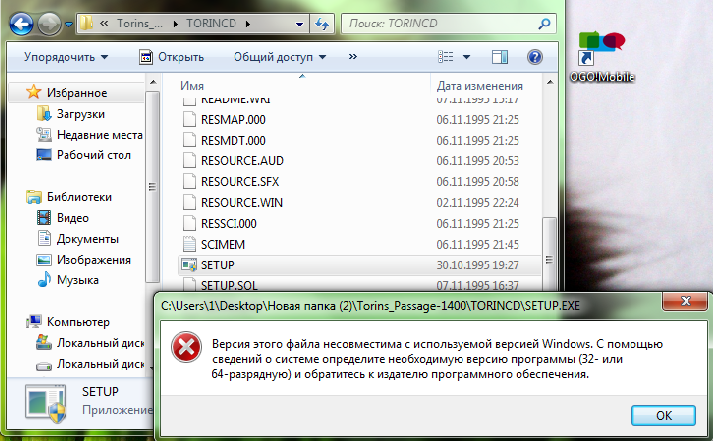
Task: Click date 02.11.1995 22:24 of RESOURCE.WIN
Action: [x=477, y=203]
